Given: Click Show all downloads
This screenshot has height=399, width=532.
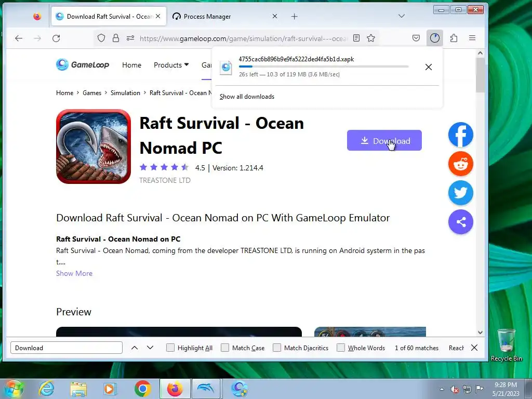Looking at the screenshot, I should tap(247, 97).
